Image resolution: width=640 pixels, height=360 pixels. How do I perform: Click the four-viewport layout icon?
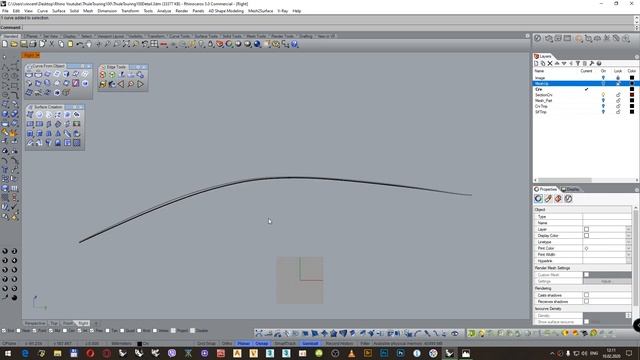154,44
